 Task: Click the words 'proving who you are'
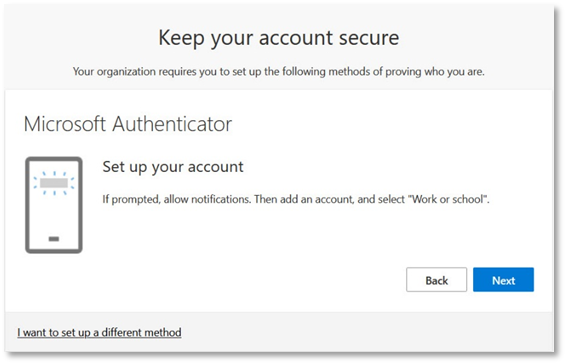pos(435,72)
